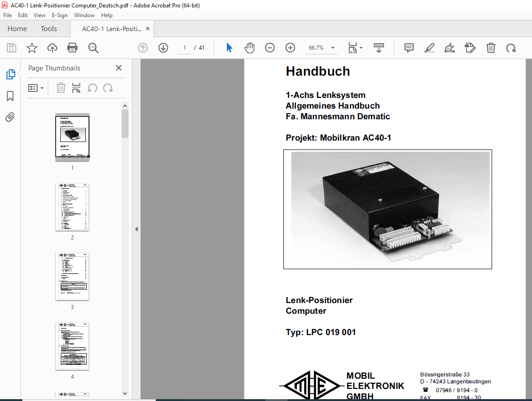Image resolution: width=532 pixels, height=401 pixels.
Task: Open the View menu
Action: click(39, 15)
